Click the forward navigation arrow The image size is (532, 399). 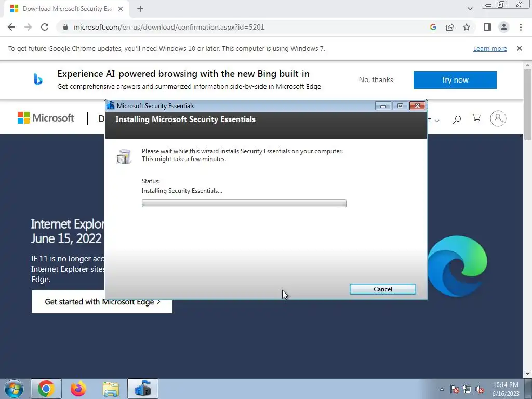[x=28, y=27]
